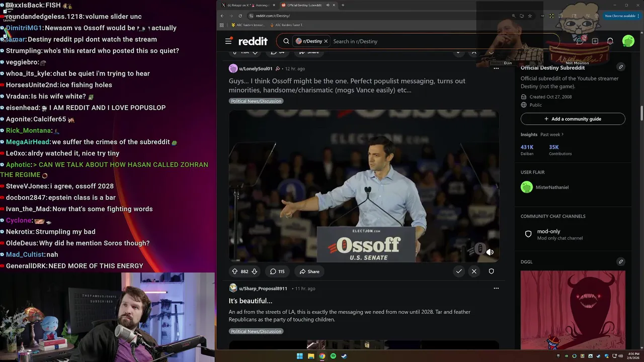This screenshot has height=362, width=644.
Task: Share the Ossoff post
Action: [x=309, y=271]
